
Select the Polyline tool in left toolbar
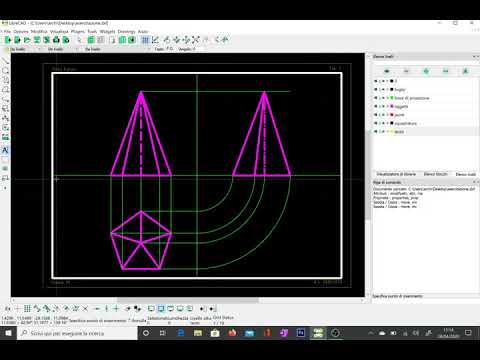5,99
